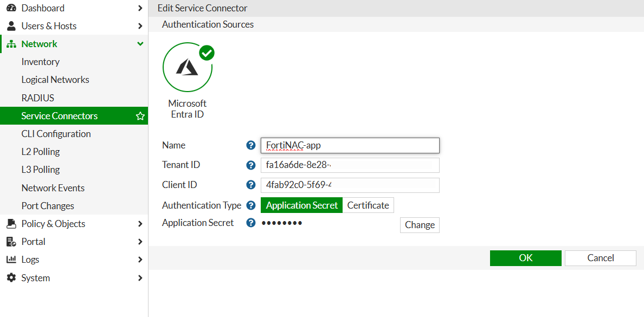The width and height of the screenshot is (644, 317).
Task: Click the Cancel button
Action: pos(600,258)
